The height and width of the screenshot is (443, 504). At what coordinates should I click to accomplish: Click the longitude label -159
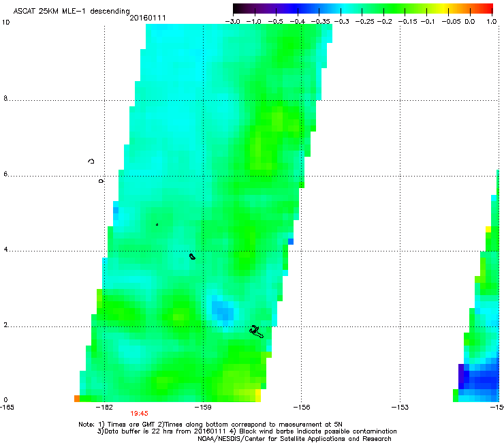click(x=203, y=408)
